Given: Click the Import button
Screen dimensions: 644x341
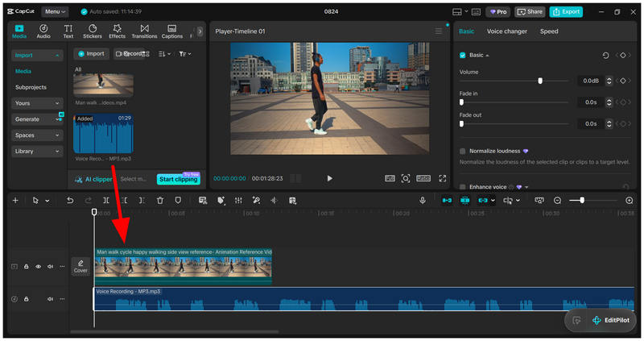Looking at the screenshot, I should coord(91,54).
